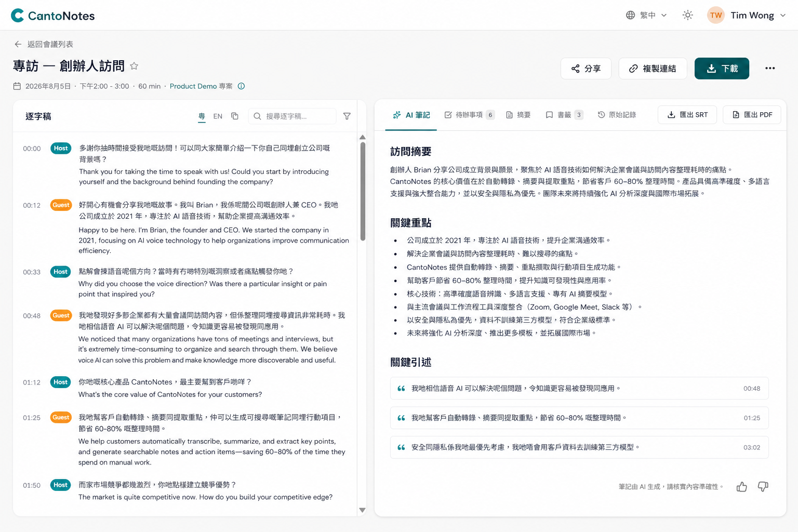Click the Host badge at 00:00

pyautogui.click(x=61, y=149)
